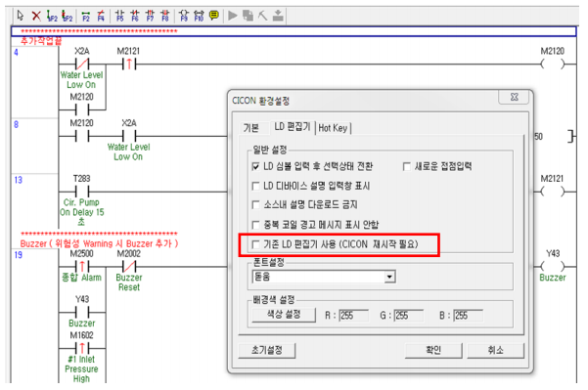Select the F5 normally-open contact tool

click(119, 16)
